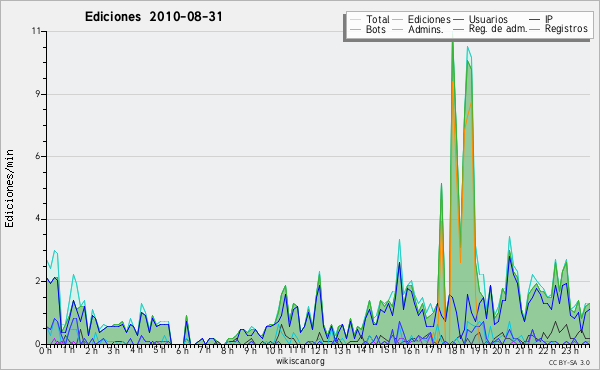Click the 'Admins.' legend label

coord(426,29)
